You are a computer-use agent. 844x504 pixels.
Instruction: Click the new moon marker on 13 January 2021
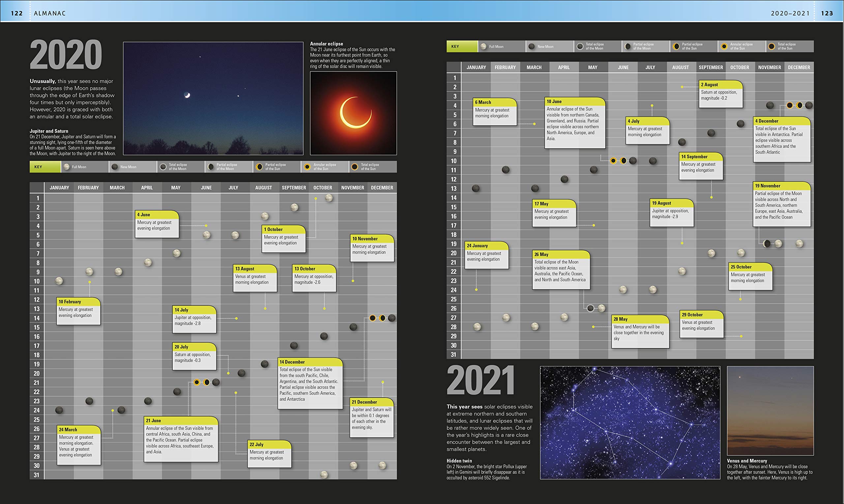click(x=476, y=188)
